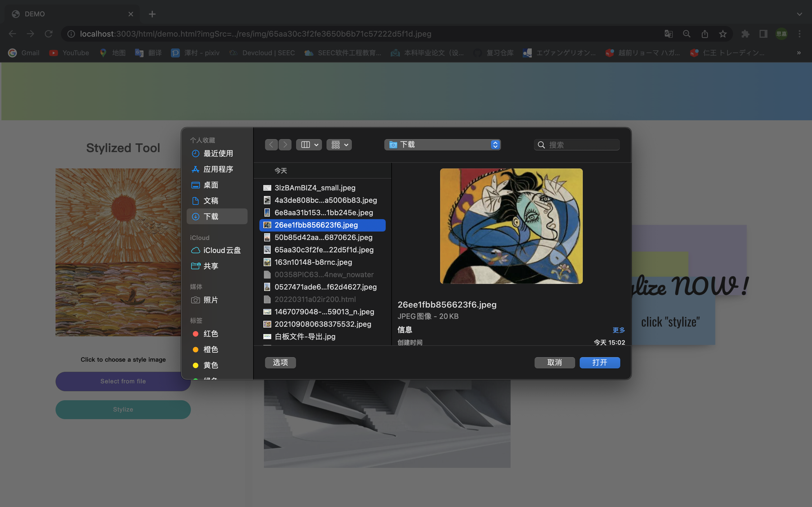Click the 打开 button to open file
This screenshot has width=812, height=507.
click(x=600, y=363)
